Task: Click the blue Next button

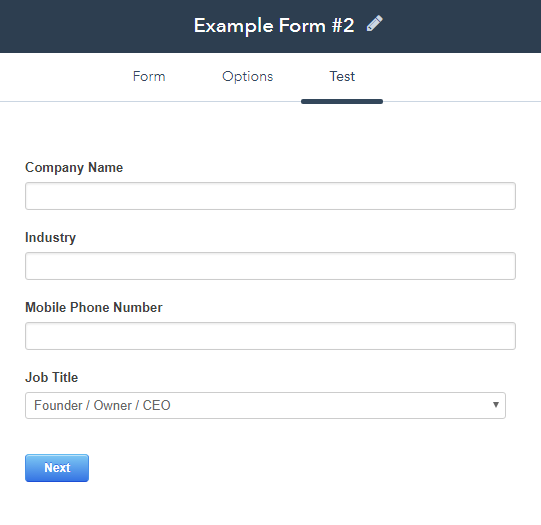Action: [57, 468]
